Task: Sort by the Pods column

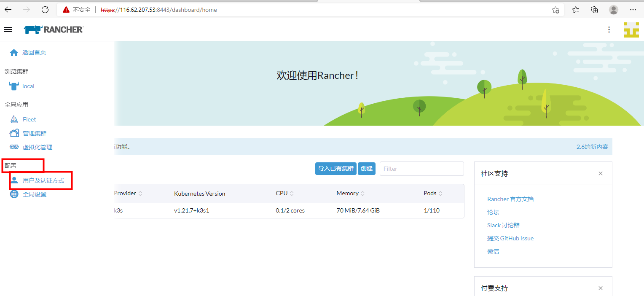Action: tap(433, 193)
